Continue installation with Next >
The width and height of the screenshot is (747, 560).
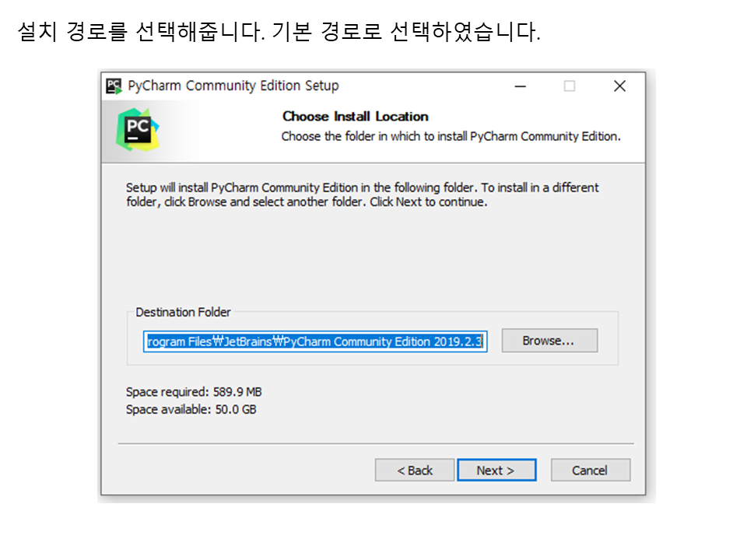pos(496,470)
